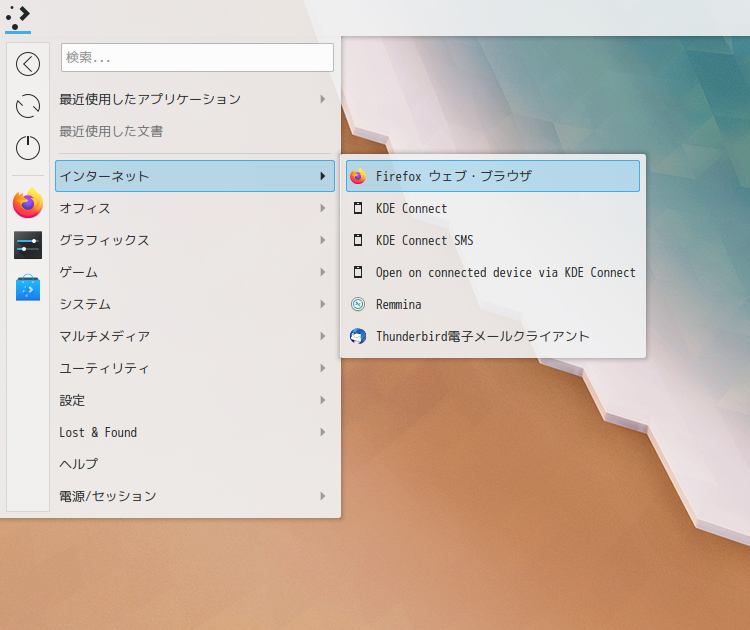The image size is (750, 630).
Task: Open the KDE application launcher icon
Action: coord(18,18)
